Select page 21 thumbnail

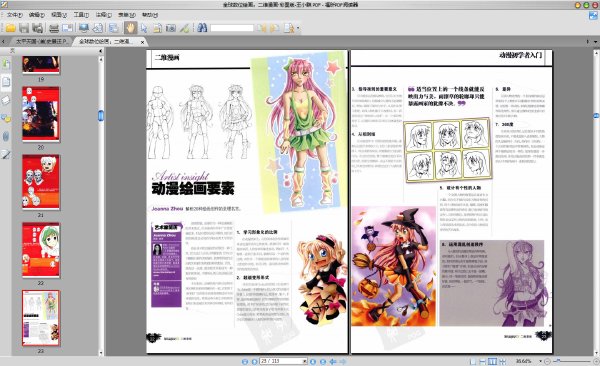(41, 182)
